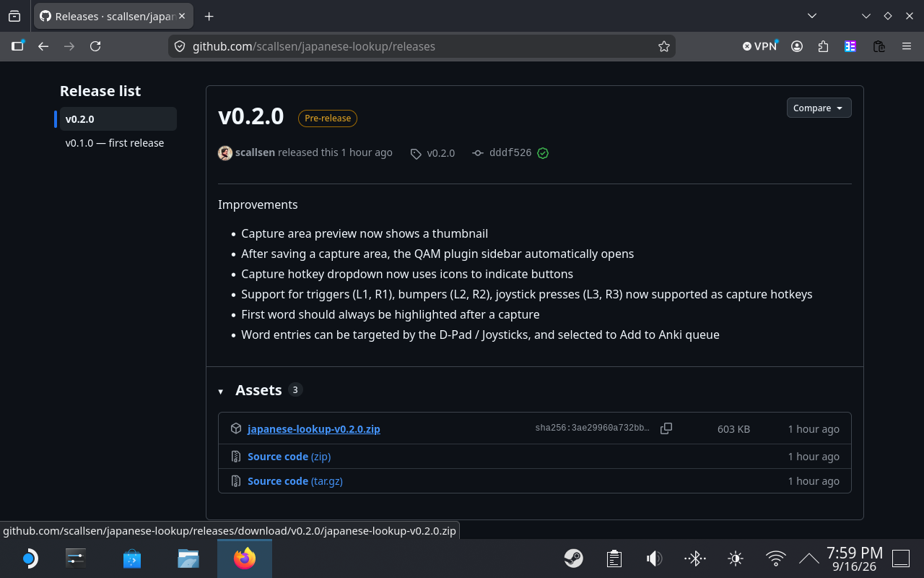Screen dimensions: 924x578
Task: Select v0.1.0 — first release in list
Action: click(x=115, y=143)
